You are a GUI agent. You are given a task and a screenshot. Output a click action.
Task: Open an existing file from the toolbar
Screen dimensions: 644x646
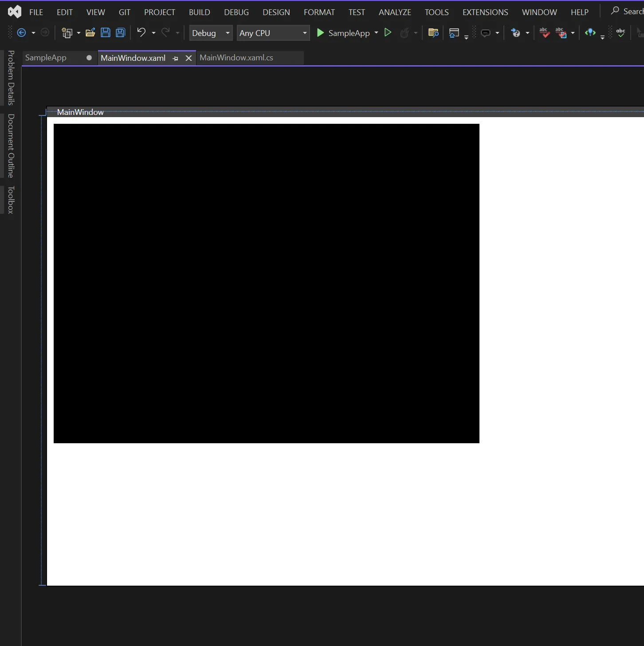[x=90, y=32]
